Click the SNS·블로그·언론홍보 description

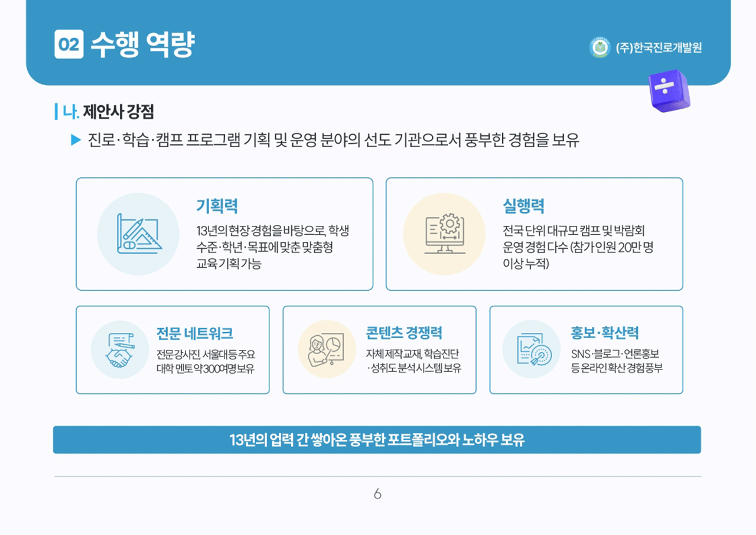617,361
